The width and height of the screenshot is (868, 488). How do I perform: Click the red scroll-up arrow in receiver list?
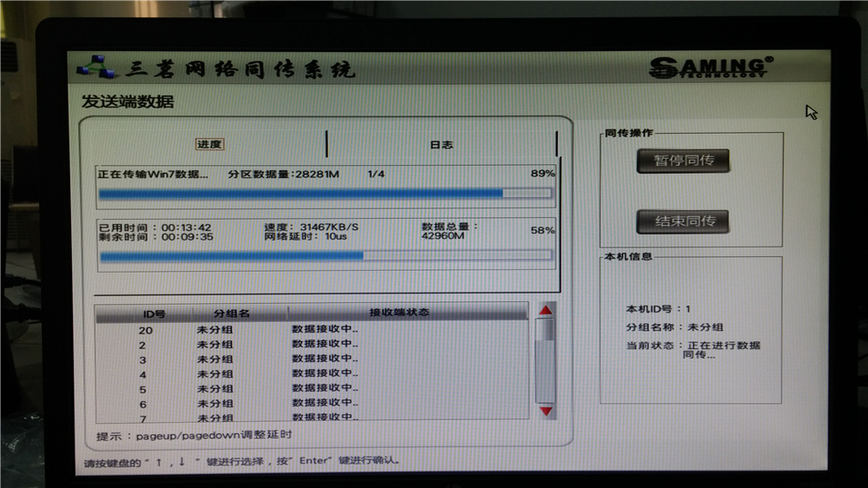(545, 311)
